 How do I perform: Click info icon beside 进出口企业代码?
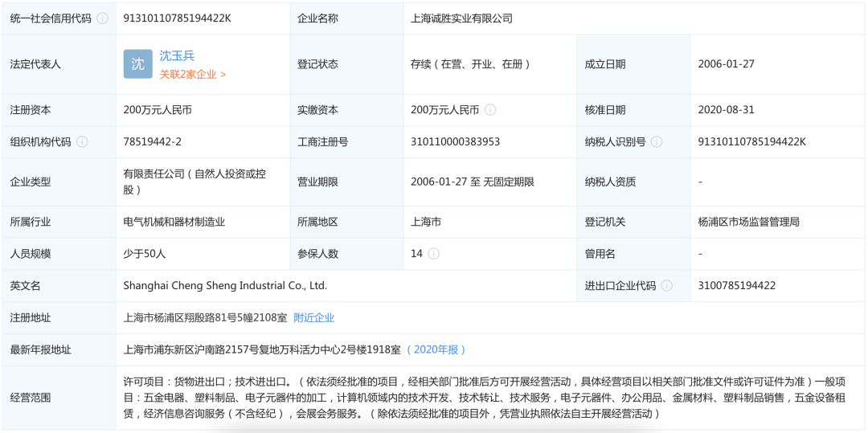click(666, 286)
